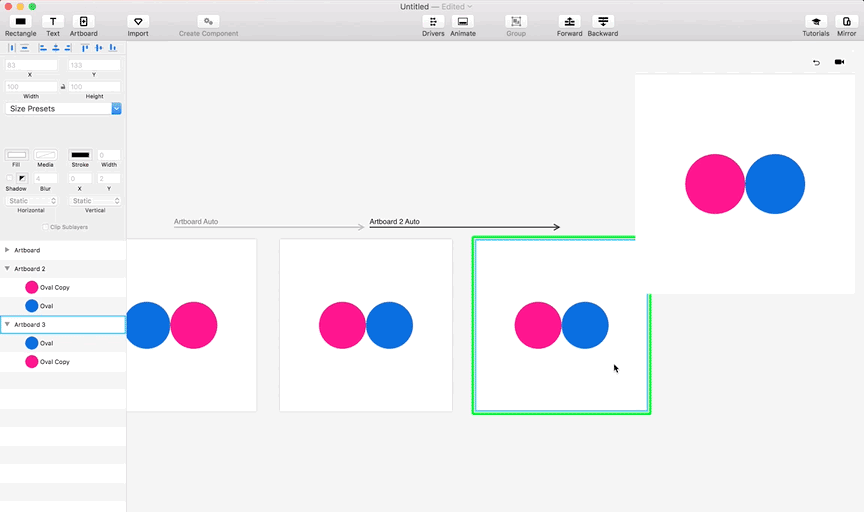The width and height of the screenshot is (864, 512).
Task: Start recording with the preview camera icon
Action: [x=839, y=62]
